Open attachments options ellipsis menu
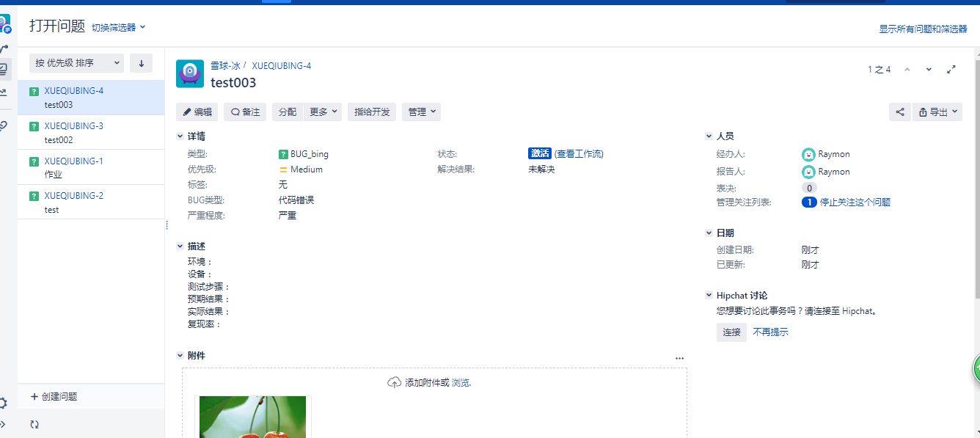This screenshot has height=438, width=980. (679, 359)
